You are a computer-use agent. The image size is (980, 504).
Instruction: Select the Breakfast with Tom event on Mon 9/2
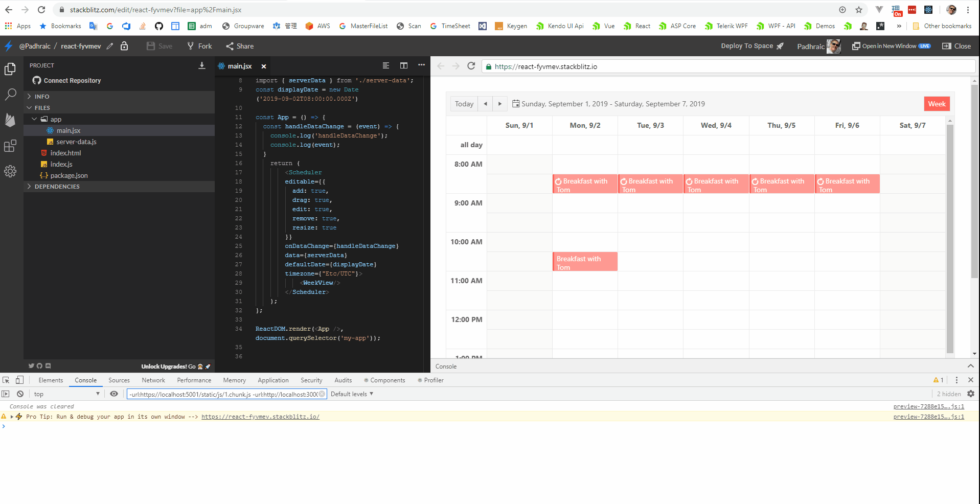click(x=584, y=184)
